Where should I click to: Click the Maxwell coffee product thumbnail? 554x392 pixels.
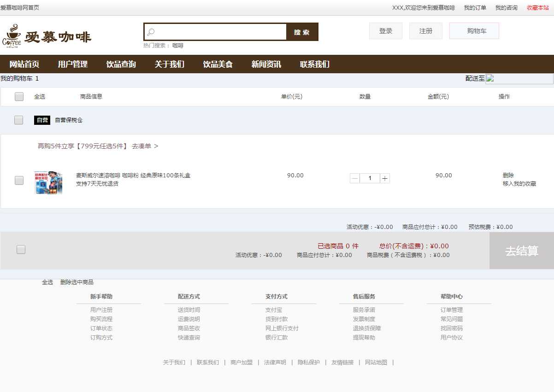[48, 182]
